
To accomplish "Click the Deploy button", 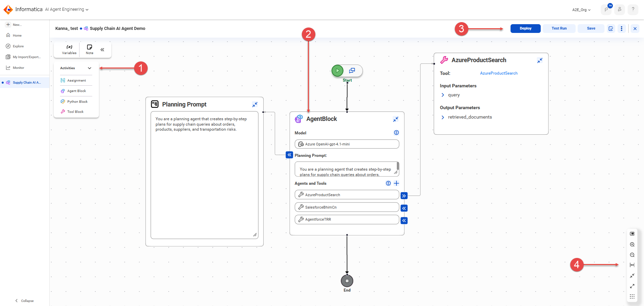I will tap(526, 29).
